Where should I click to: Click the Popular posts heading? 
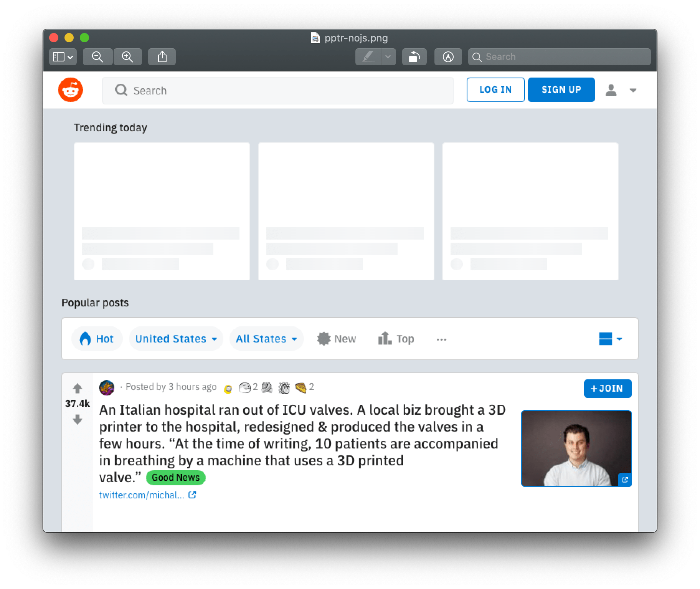tap(95, 303)
